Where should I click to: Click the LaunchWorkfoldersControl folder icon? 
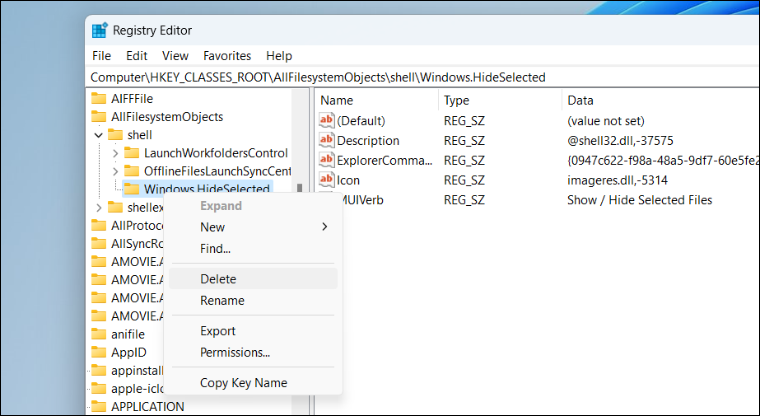[x=131, y=153]
